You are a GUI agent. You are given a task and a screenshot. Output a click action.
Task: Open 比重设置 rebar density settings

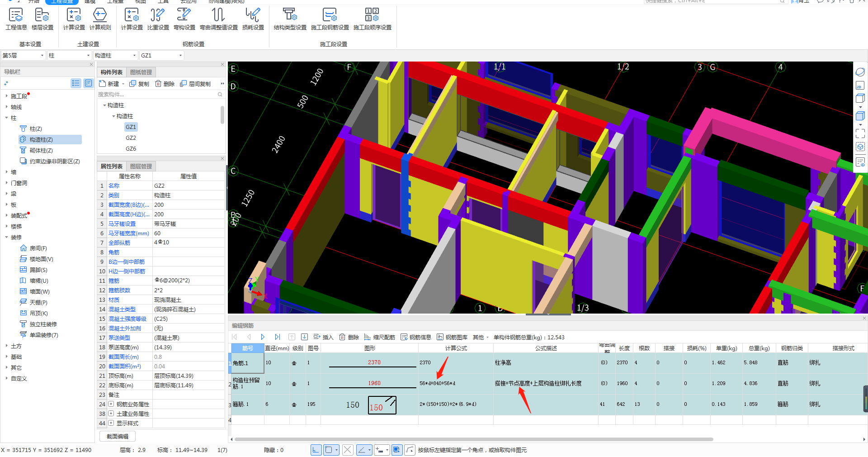click(158, 19)
